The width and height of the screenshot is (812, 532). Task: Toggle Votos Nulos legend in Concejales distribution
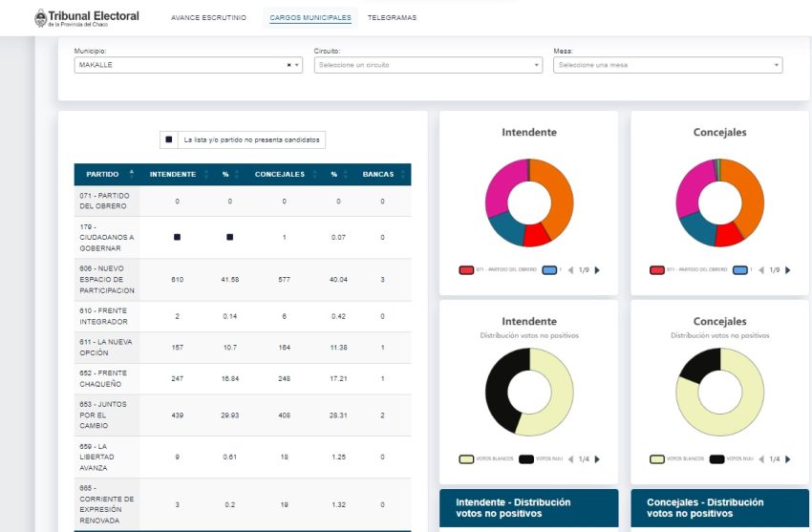(x=716, y=459)
